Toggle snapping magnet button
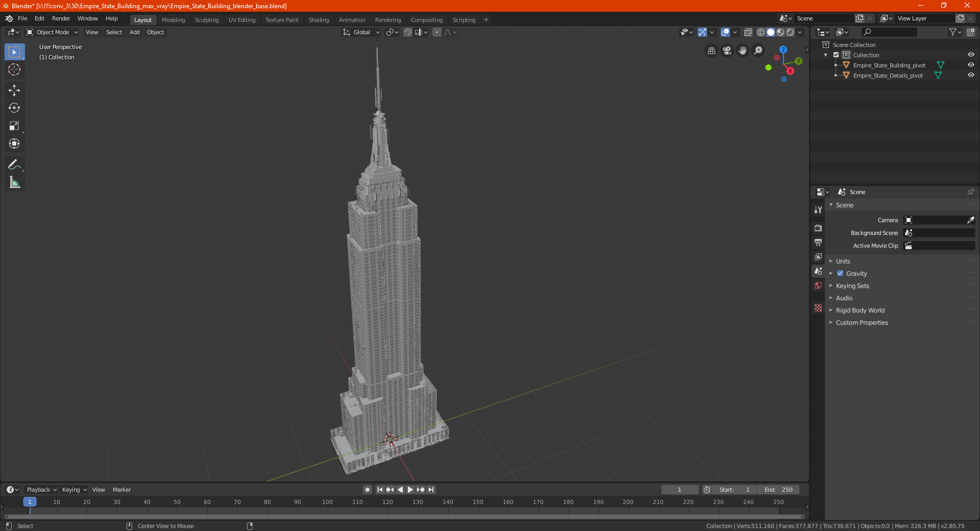The height and width of the screenshot is (531, 980). point(408,32)
